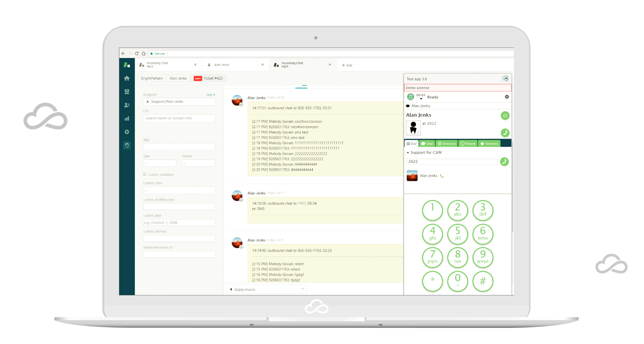Dial keypad digit 3 def
Image resolution: width=644 pixels, height=344 pixels.
point(483,210)
